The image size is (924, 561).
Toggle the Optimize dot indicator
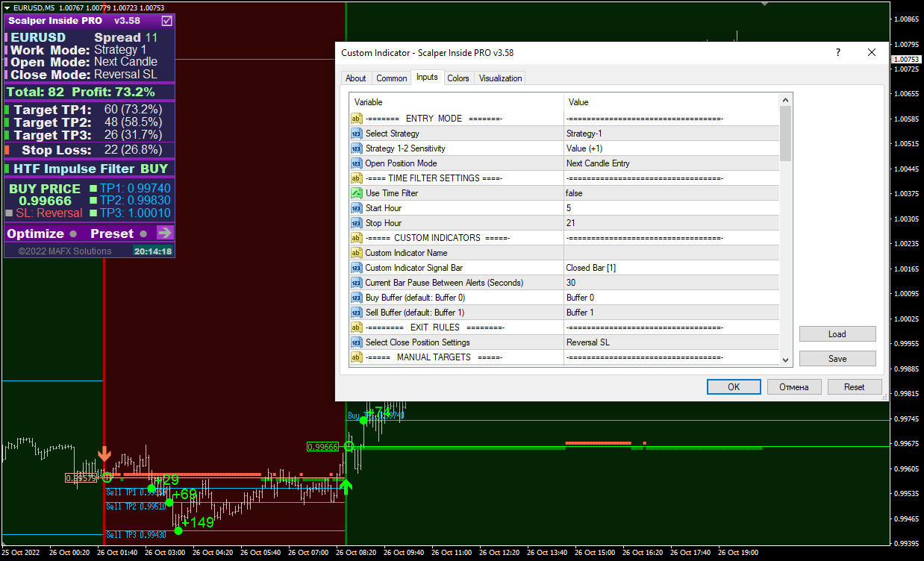pyautogui.click(x=73, y=234)
